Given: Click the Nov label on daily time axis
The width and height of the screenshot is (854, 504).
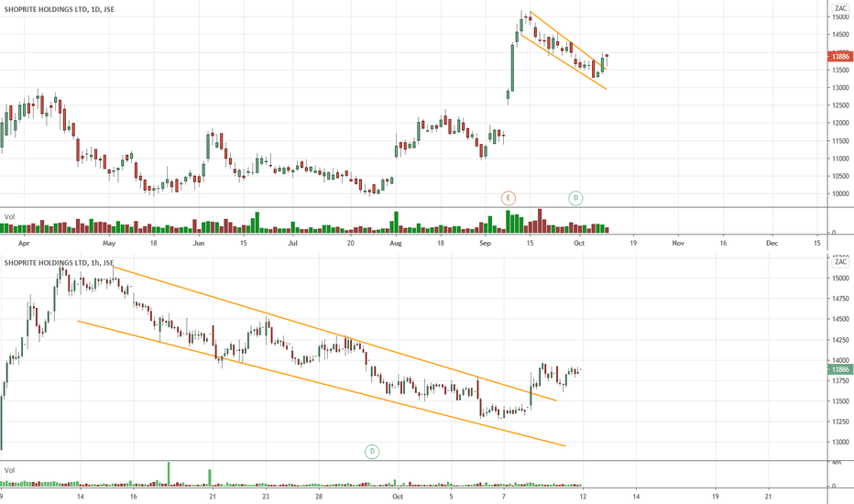Looking at the screenshot, I should click(678, 243).
